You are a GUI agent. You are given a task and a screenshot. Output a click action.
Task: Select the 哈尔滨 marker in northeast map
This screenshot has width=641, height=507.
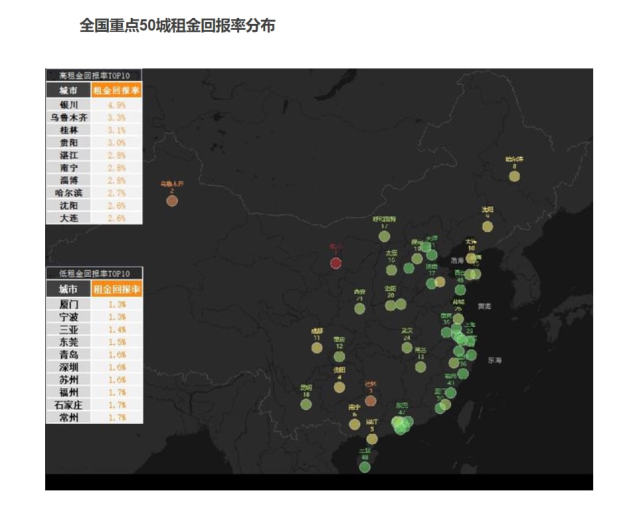coord(514,176)
